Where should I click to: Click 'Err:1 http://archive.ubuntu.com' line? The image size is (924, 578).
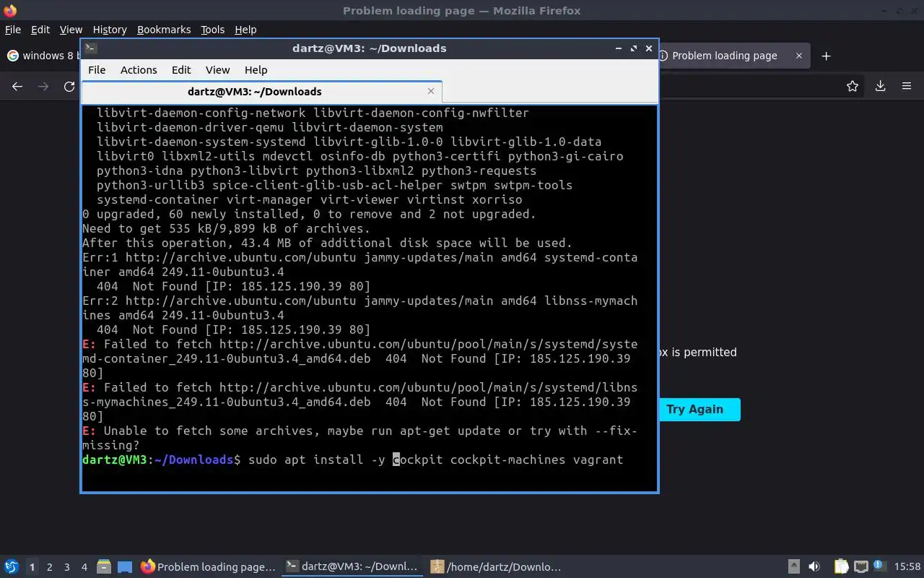point(359,257)
